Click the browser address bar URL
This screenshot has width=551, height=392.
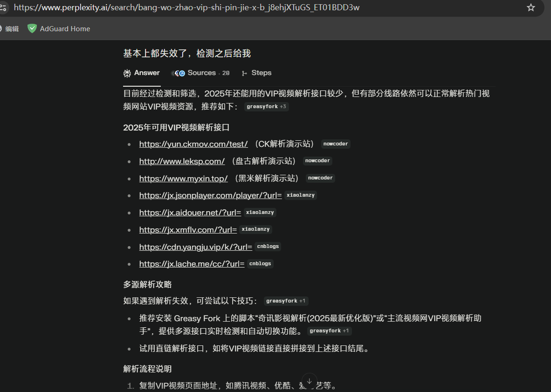(x=186, y=7)
